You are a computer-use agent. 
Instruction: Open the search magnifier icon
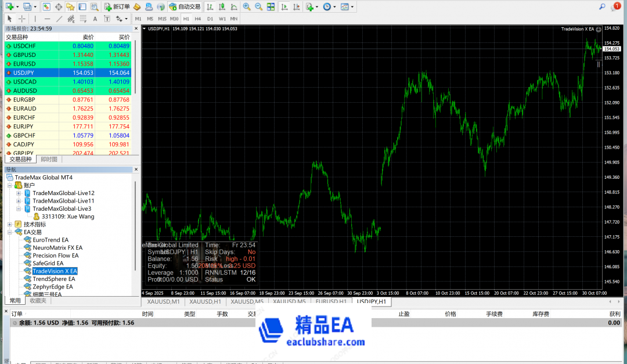coord(602,7)
